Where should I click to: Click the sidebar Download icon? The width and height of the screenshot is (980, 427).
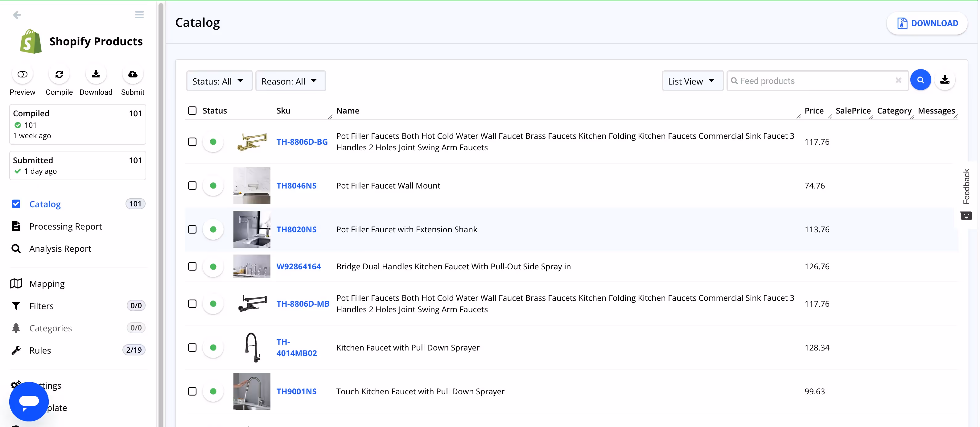click(96, 75)
